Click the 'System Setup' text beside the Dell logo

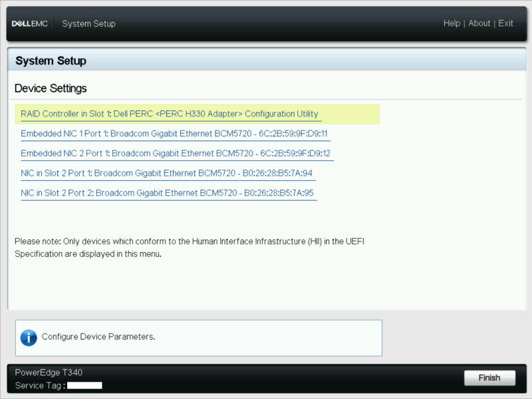click(x=89, y=24)
